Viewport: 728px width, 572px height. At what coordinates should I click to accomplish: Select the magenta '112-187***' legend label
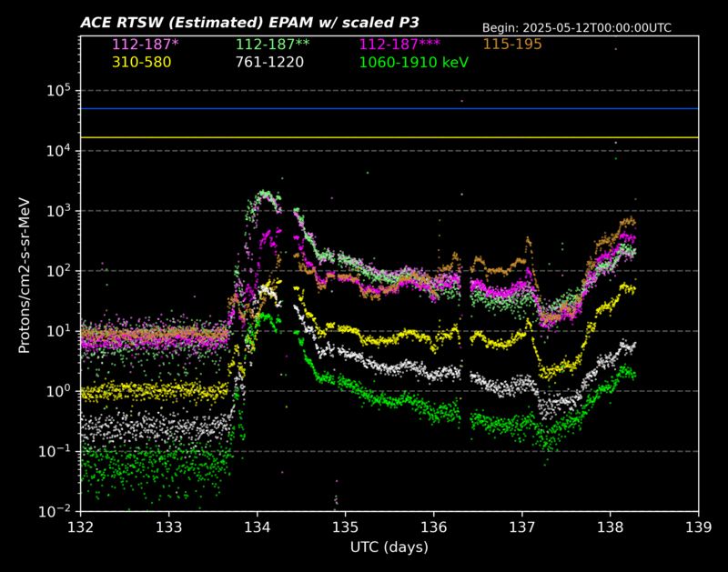[x=399, y=45]
